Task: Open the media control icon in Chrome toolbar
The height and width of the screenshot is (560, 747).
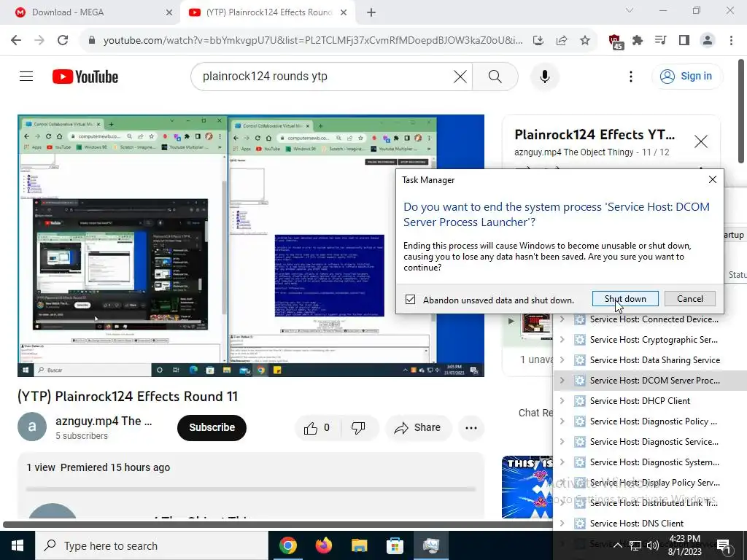Action: pos(660,41)
